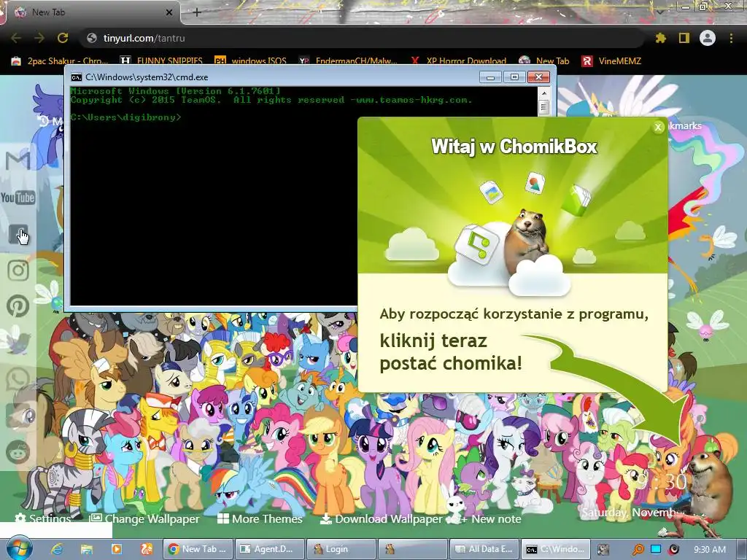747x560 pixels.
Task: Open EndermanCH/Malw... bookmark
Action: [x=348, y=61]
